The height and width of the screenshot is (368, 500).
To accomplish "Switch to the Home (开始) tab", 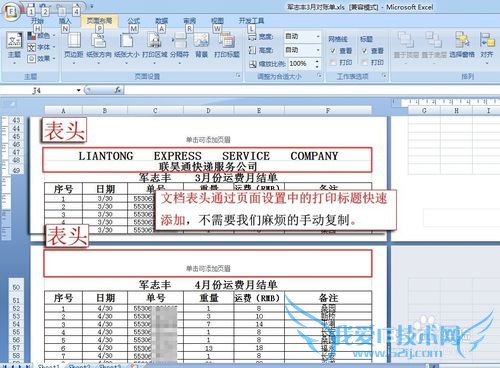I will tap(37, 21).
